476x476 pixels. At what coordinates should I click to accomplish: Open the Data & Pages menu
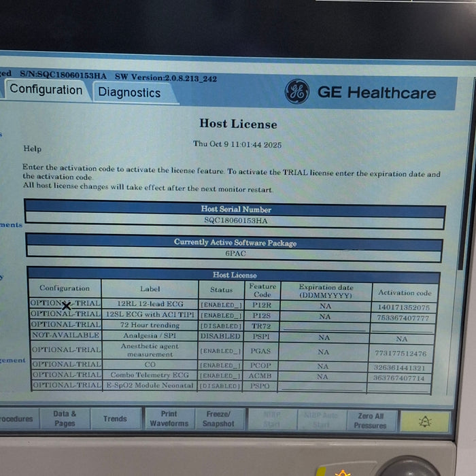65,419
